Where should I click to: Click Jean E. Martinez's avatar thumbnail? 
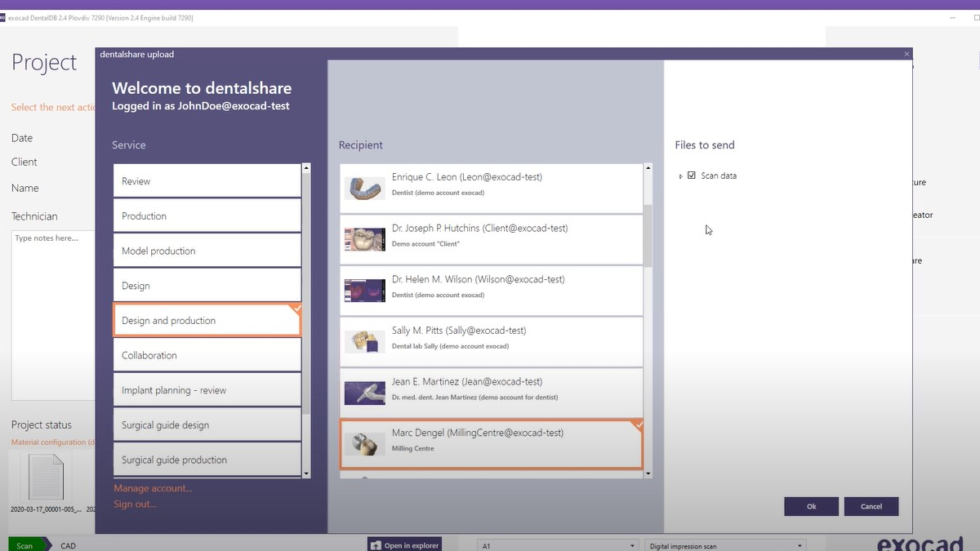click(365, 393)
